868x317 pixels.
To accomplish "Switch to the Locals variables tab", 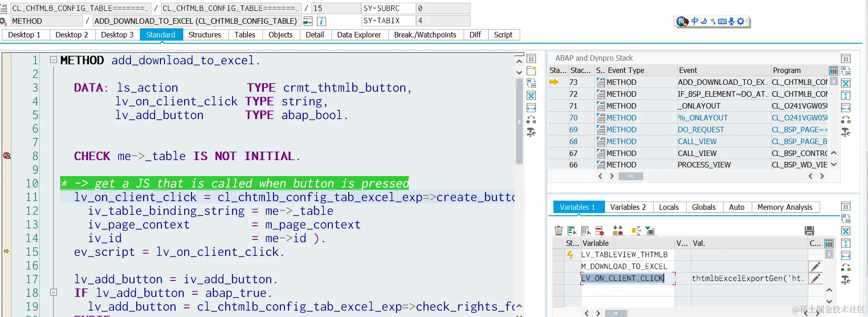I will (669, 207).
